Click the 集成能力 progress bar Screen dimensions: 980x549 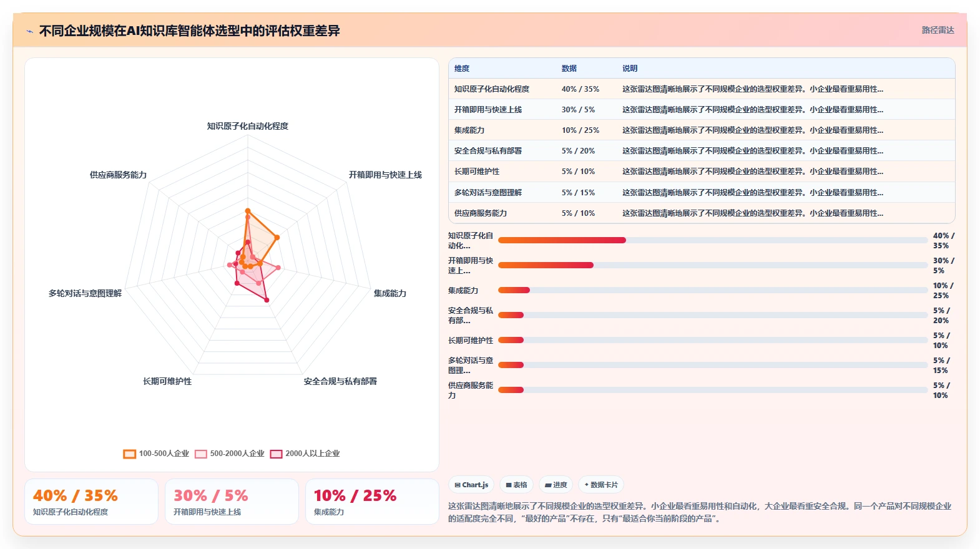click(x=713, y=290)
